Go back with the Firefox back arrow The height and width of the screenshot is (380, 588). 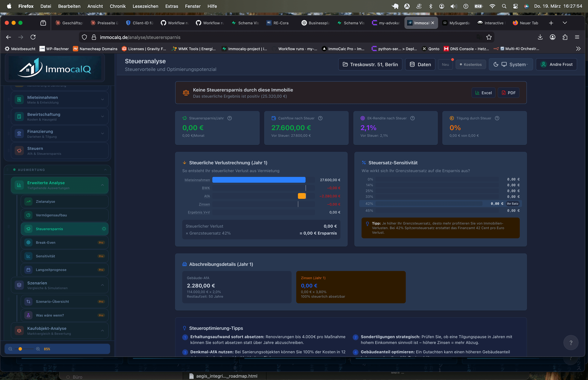(9, 37)
